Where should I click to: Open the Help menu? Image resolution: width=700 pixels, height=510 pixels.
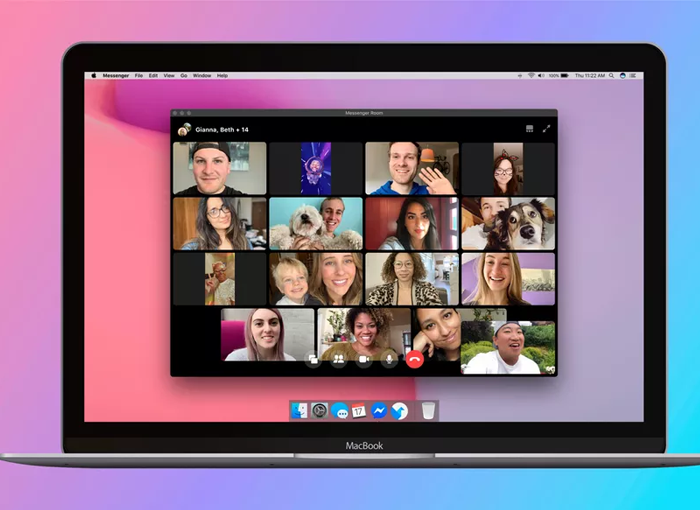click(x=222, y=76)
